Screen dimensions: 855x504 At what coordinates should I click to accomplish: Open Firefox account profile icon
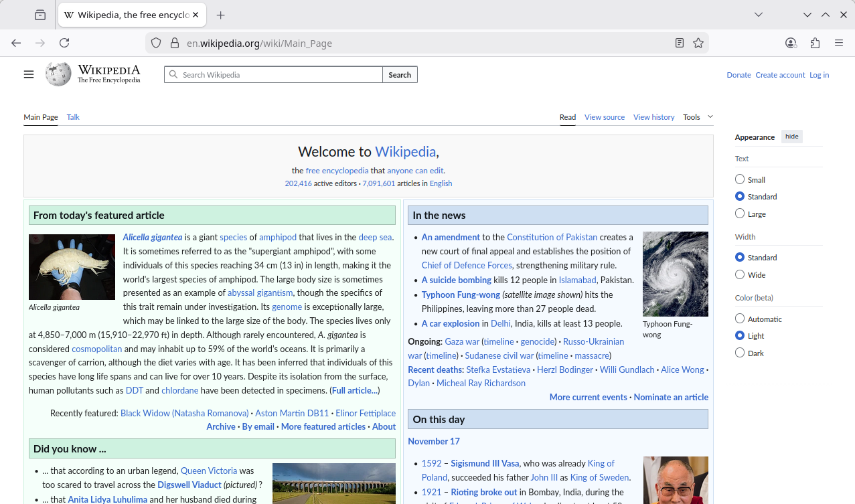[791, 43]
